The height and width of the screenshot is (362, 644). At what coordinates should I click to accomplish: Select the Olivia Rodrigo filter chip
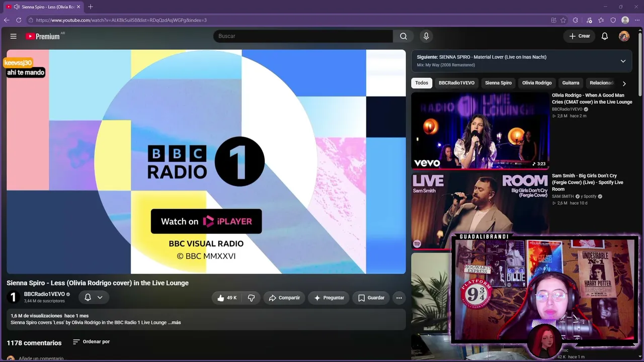click(537, 83)
